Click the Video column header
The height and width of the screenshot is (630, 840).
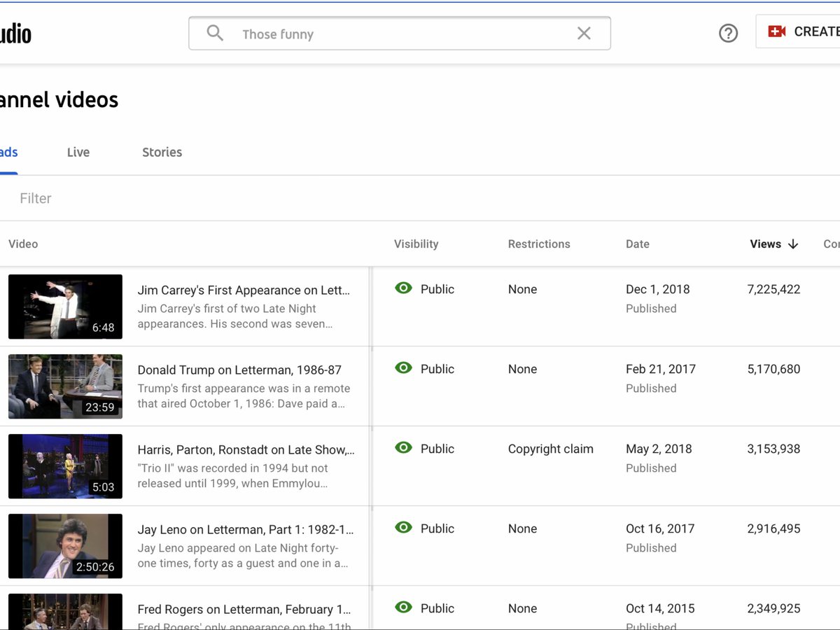(23, 244)
